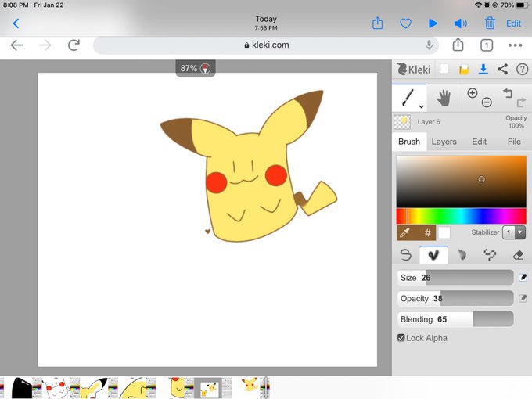The image size is (532, 399).
Task: Click the Kleki logo
Action: click(414, 69)
